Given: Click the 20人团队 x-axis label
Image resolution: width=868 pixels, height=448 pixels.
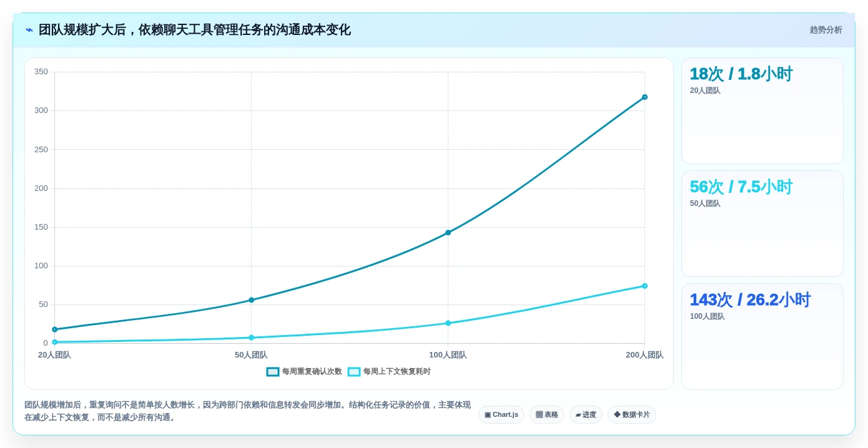Looking at the screenshot, I should [x=54, y=355].
